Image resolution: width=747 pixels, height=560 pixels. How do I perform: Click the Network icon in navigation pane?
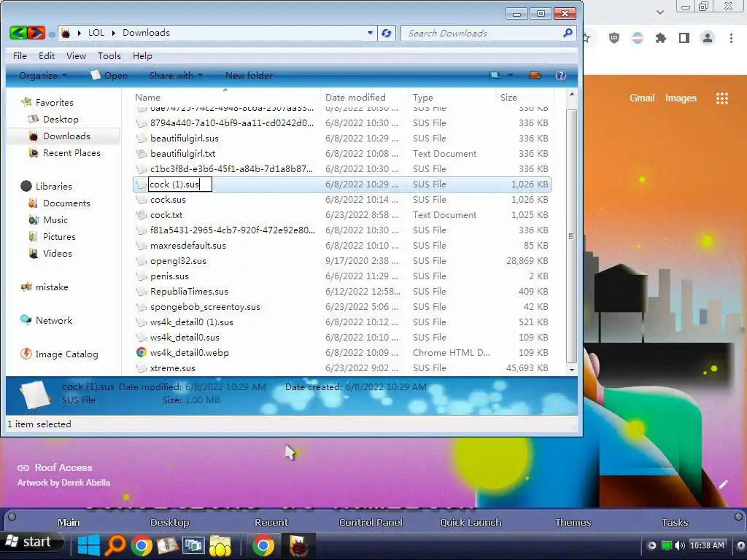(26, 320)
